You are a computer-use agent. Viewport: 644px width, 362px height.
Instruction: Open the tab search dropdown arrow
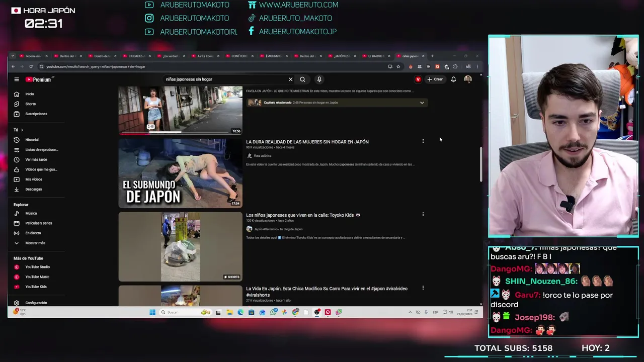coord(13,56)
